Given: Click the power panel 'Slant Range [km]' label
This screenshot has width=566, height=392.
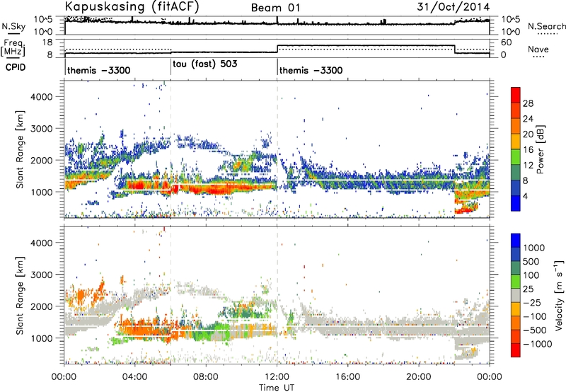Looking at the screenshot, I should click(20, 149).
